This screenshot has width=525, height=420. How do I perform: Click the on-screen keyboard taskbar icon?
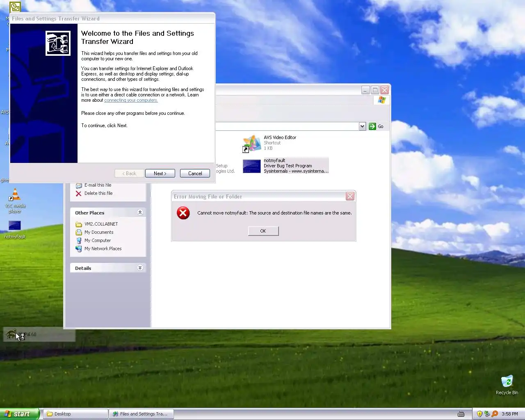tap(461, 414)
